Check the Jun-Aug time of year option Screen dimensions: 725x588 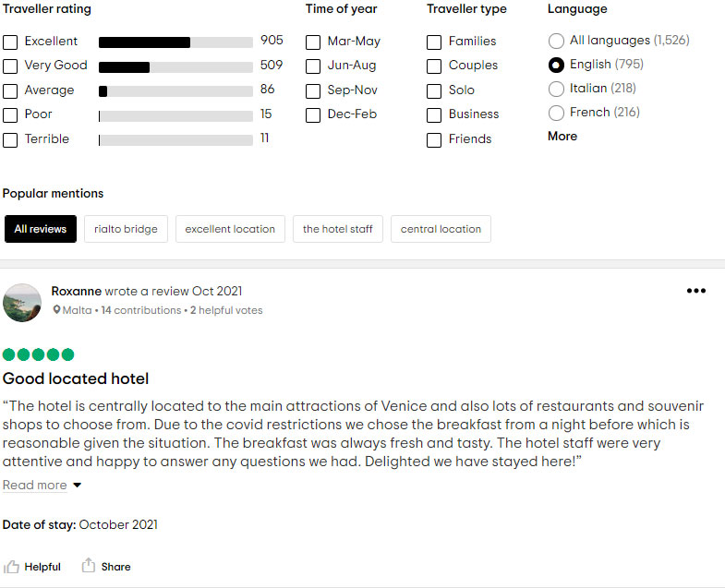tap(313, 66)
